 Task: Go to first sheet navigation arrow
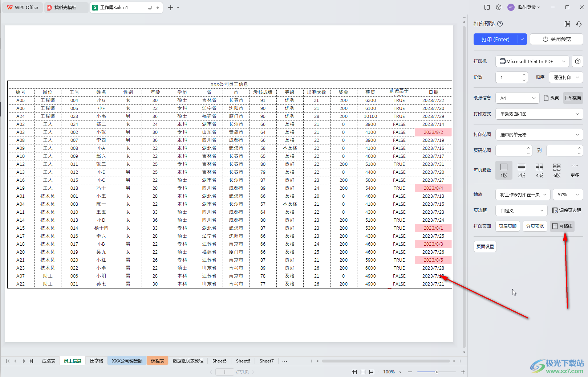8,361
